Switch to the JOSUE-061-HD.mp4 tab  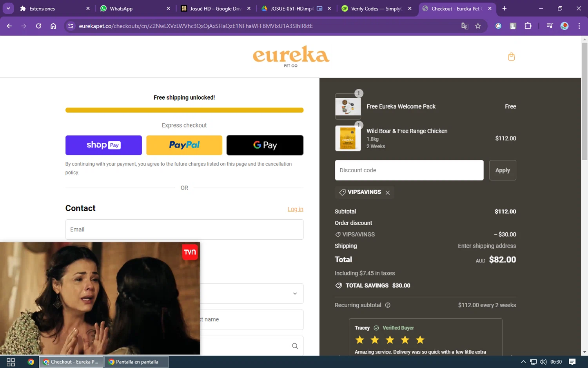[296, 8]
